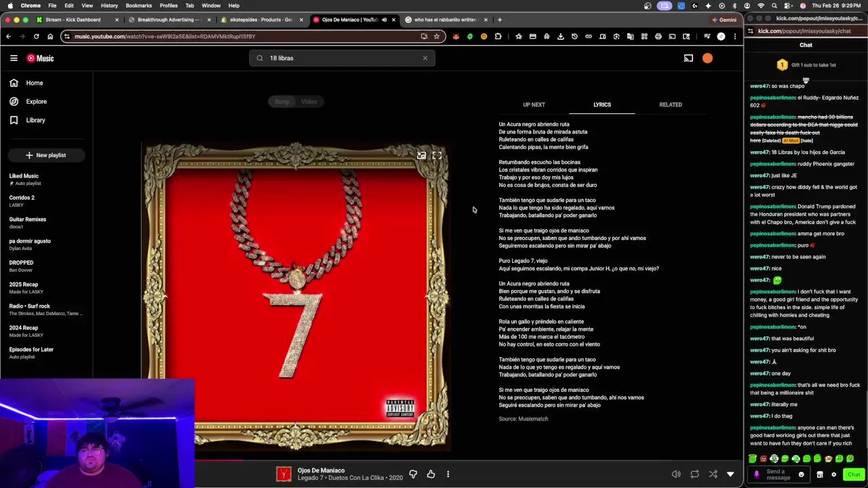Open more actions menu for current song
This screenshot has width=868, height=488.
click(448, 474)
